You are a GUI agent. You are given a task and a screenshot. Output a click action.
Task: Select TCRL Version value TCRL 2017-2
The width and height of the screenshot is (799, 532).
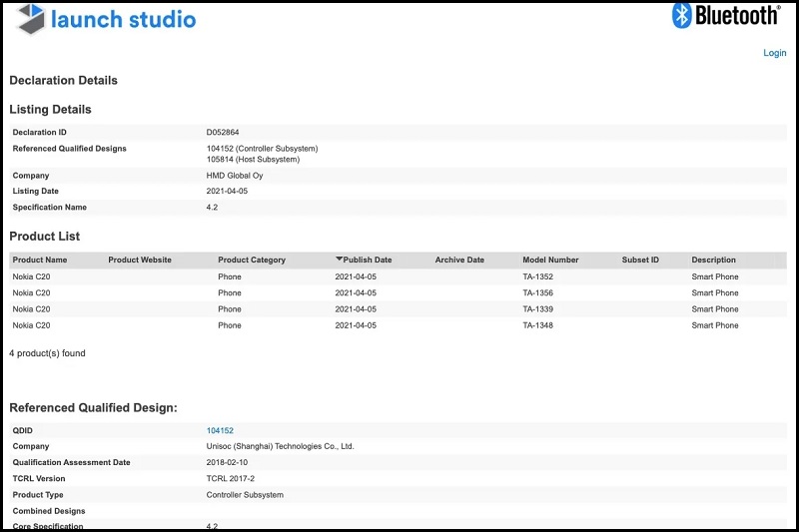231,479
